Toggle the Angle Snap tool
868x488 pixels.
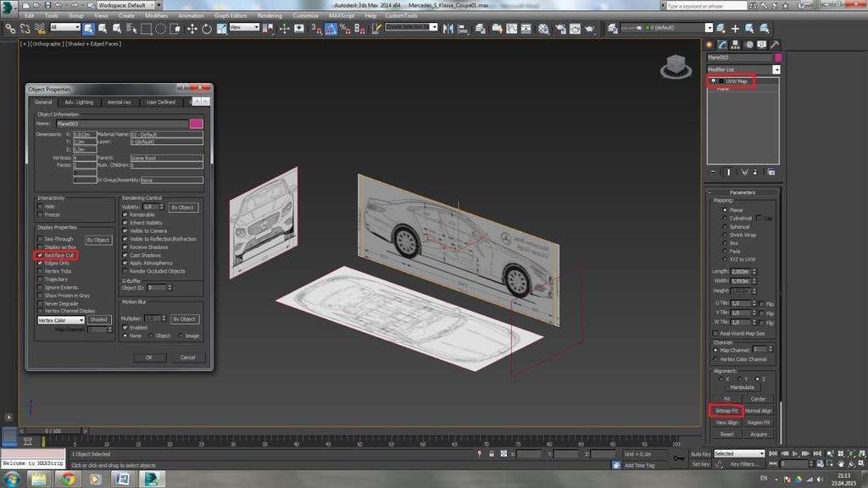click(x=331, y=28)
